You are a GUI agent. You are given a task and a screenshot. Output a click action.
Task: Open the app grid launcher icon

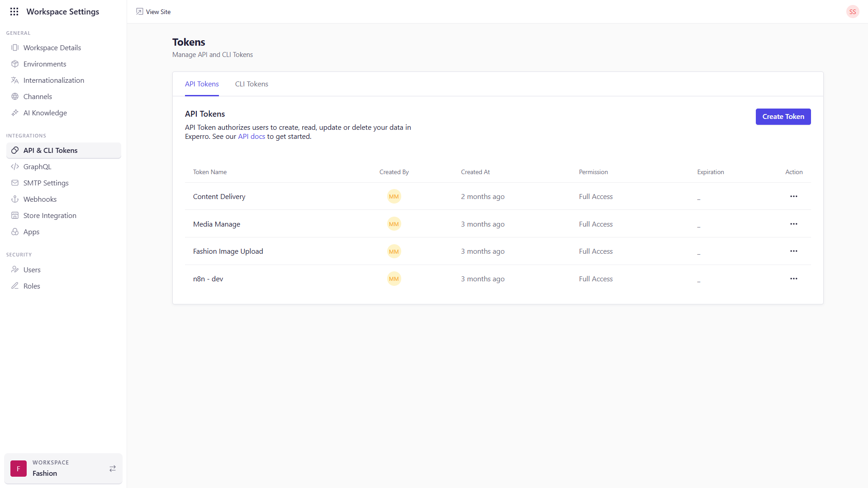point(14,11)
